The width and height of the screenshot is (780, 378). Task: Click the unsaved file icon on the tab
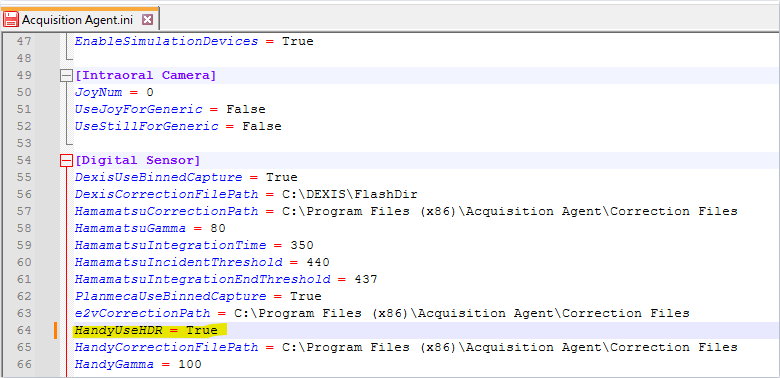click(11, 19)
